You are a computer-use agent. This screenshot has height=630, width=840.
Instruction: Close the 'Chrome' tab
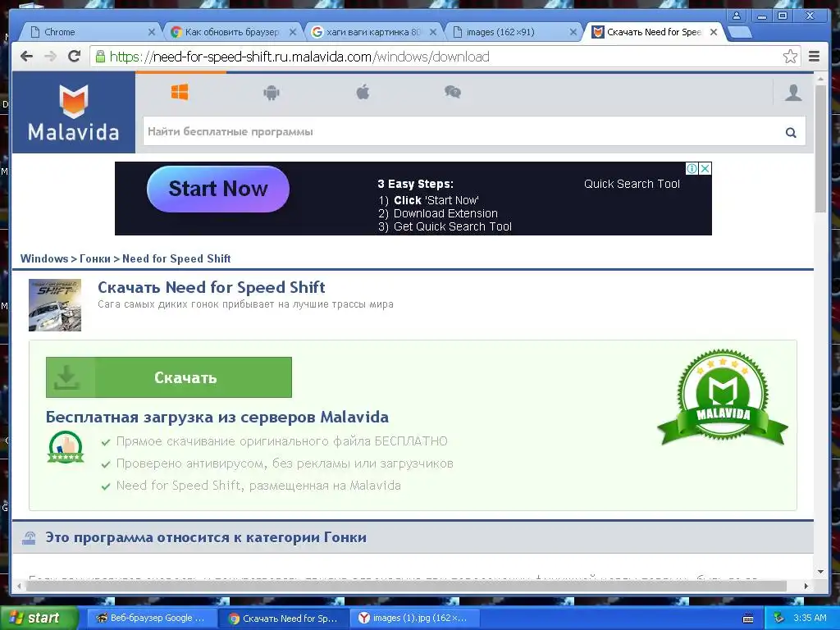pyautogui.click(x=152, y=32)
